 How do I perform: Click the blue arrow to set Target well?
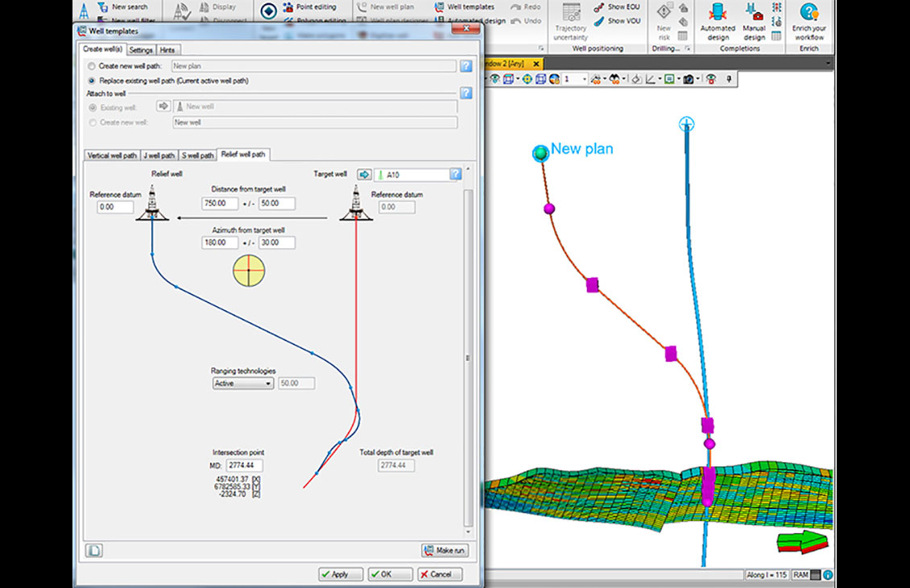364,174
